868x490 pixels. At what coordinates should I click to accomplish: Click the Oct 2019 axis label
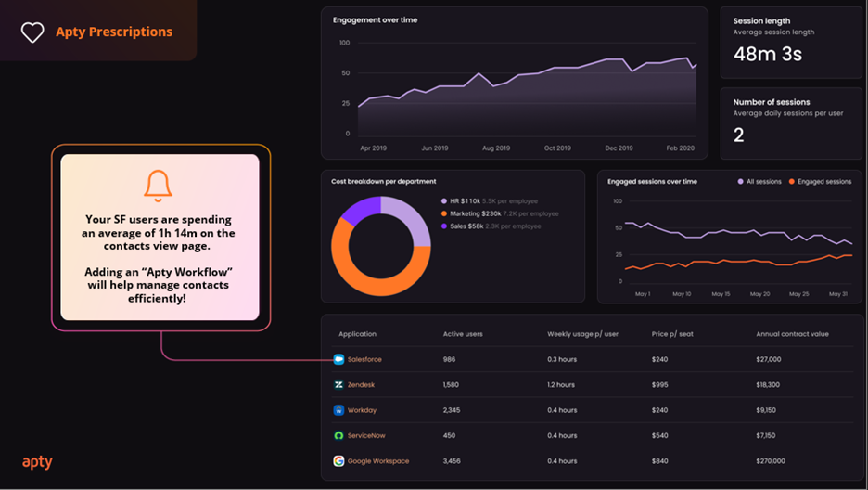[x=557, y=148]
